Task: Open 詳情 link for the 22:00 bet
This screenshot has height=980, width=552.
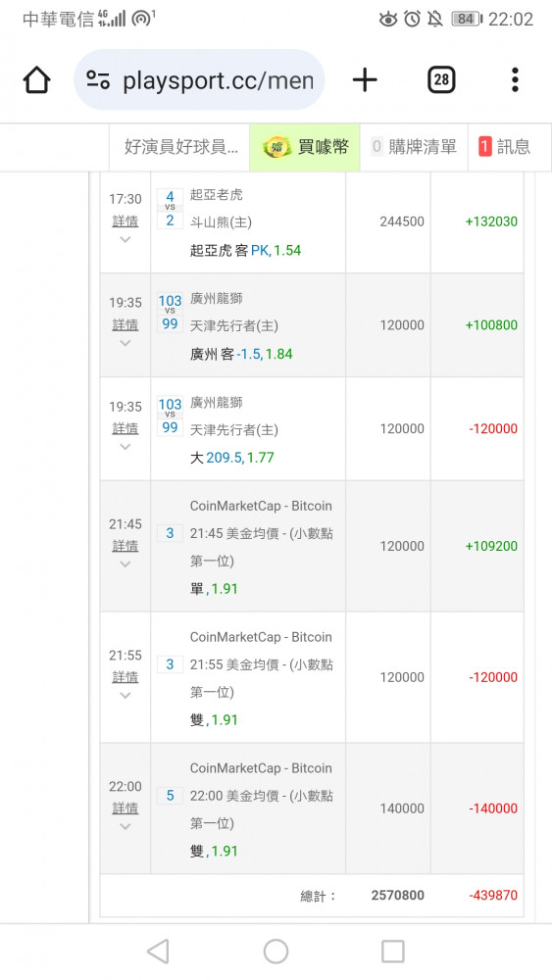Action: (125, 808)
